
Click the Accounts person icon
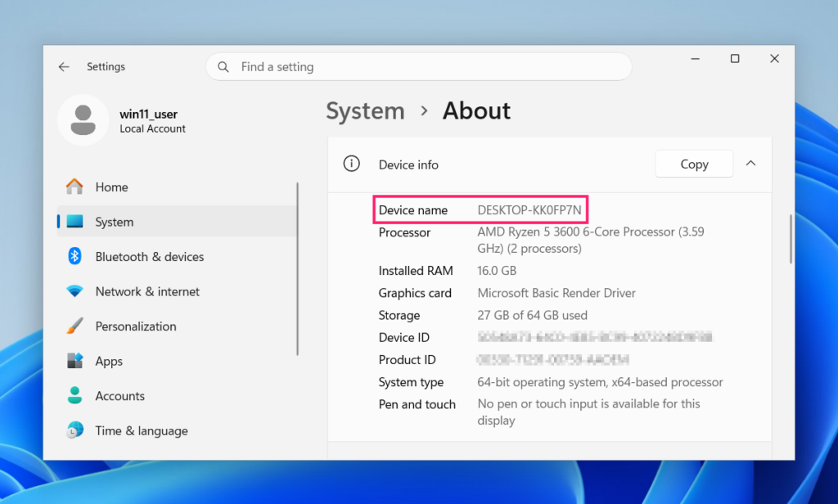point(74,395)
